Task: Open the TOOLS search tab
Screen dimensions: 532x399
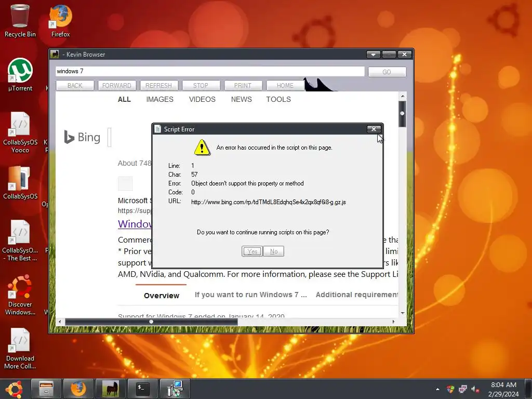Action: [x=278, y=99]
